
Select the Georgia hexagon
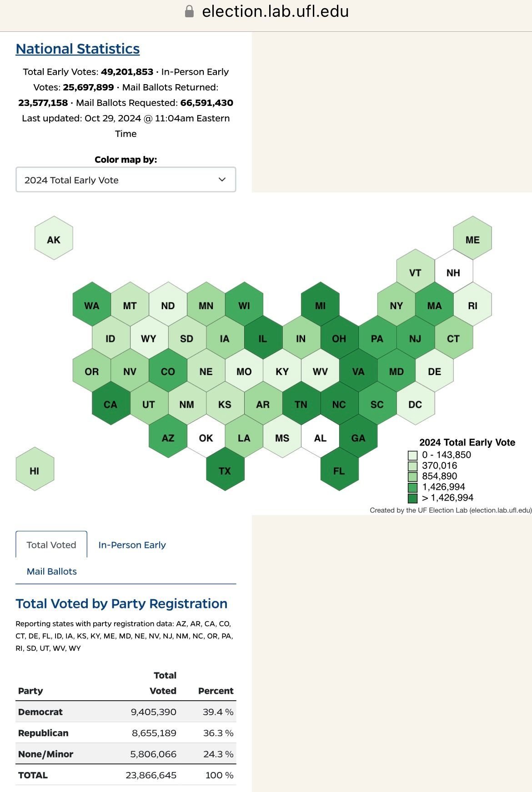358,438
